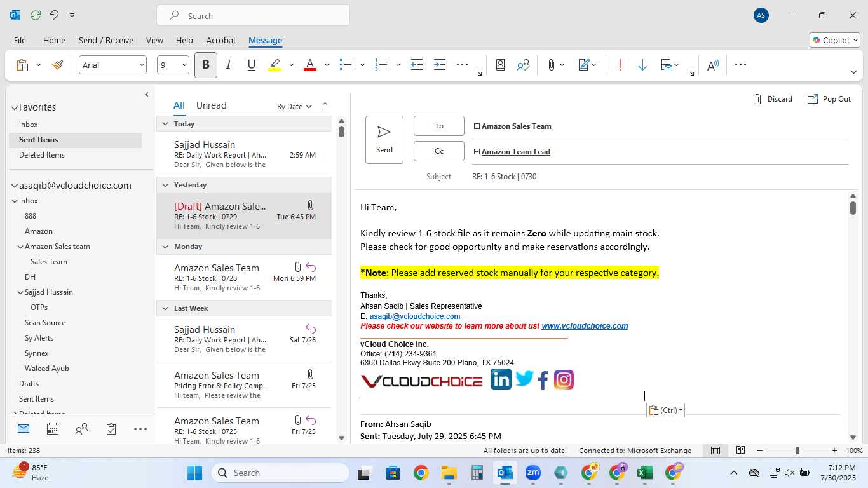The height and width of the screenshot is (488, 868).
Task: Apply red font color
Action: [310, 65]
